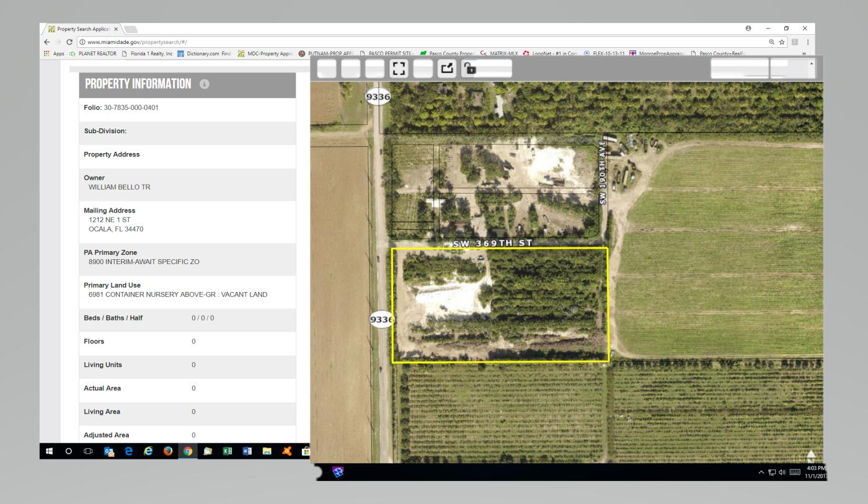The width and height of the screenshot is (868, 504).
Task: Open Word from the taskbar
Action: 247,451
